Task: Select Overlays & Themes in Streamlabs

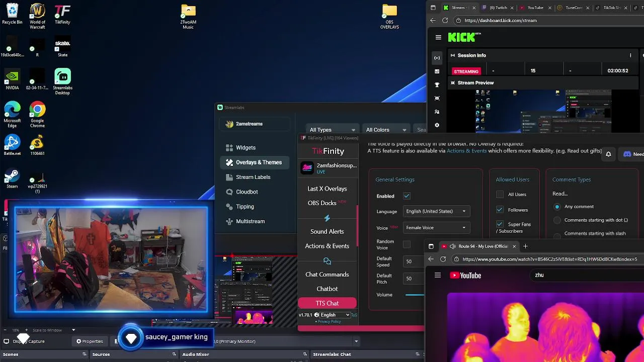Action: pyautogui.click(x=255, y=162)
